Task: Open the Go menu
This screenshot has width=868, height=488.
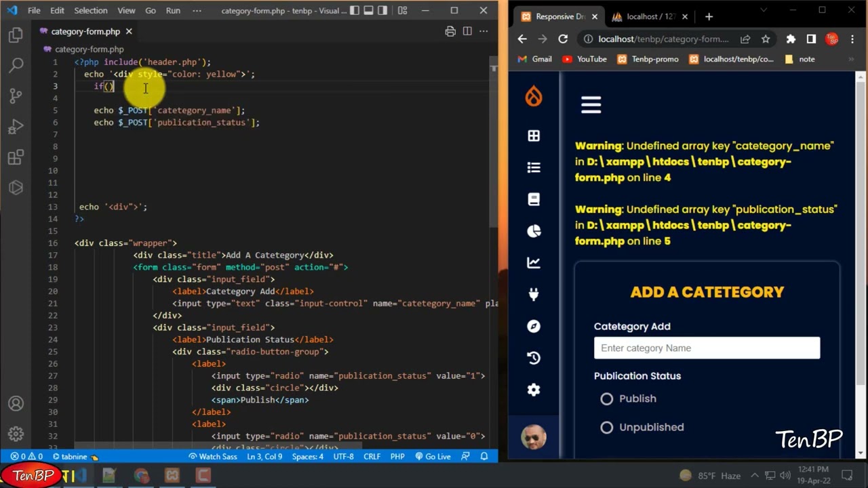Action: tap(151, 11)
